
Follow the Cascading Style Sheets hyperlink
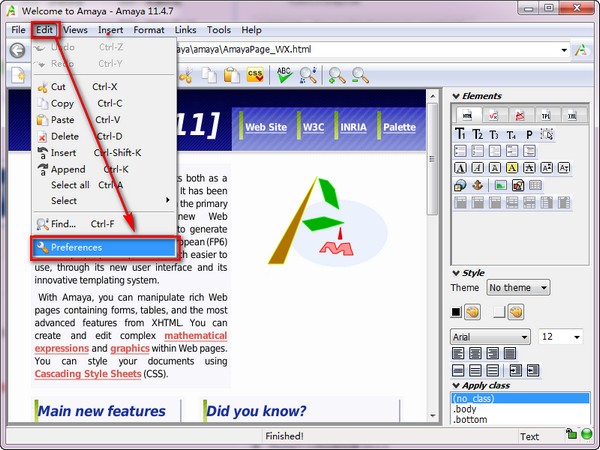click(88, 374)
